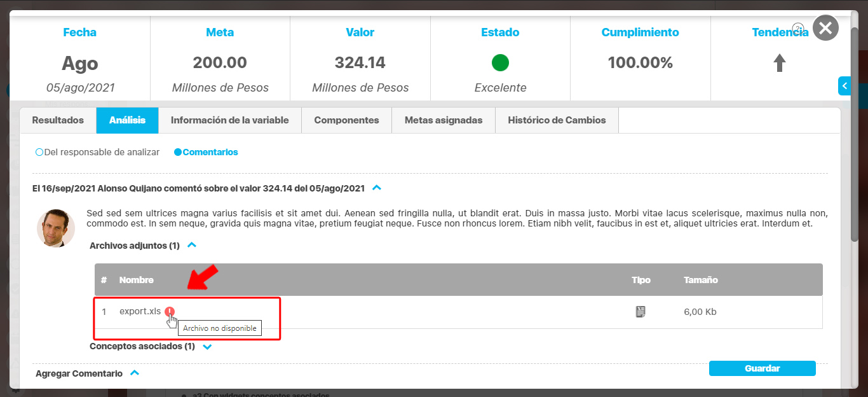Click the green Excelente status indicator
Viewport: 868px width, 397px height.
[500, 63]
